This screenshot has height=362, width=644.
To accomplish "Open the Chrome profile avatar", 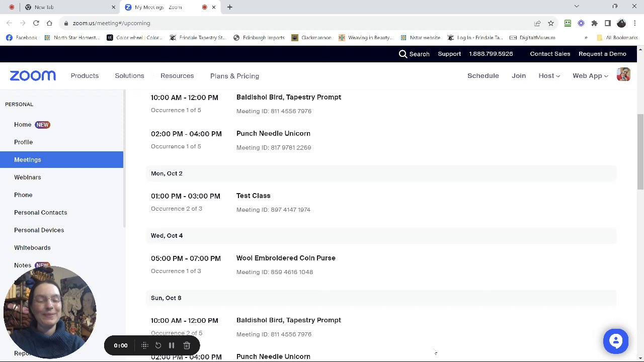I will coord(621,23).
